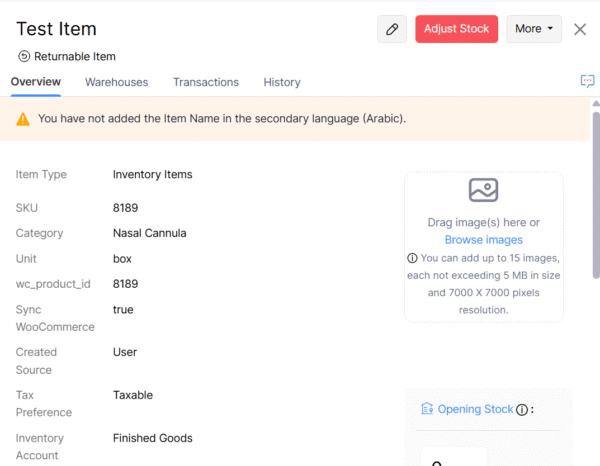Click the orange warning triangle icon
Image resolution: width=600 pixels, height=466 pixels.
(23, 119)
